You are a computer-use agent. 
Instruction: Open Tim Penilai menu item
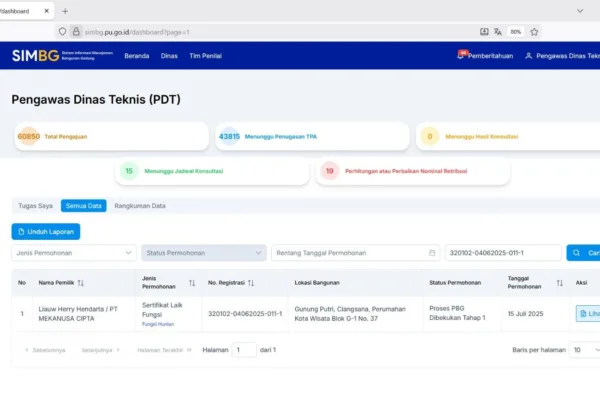click(204, 56)
